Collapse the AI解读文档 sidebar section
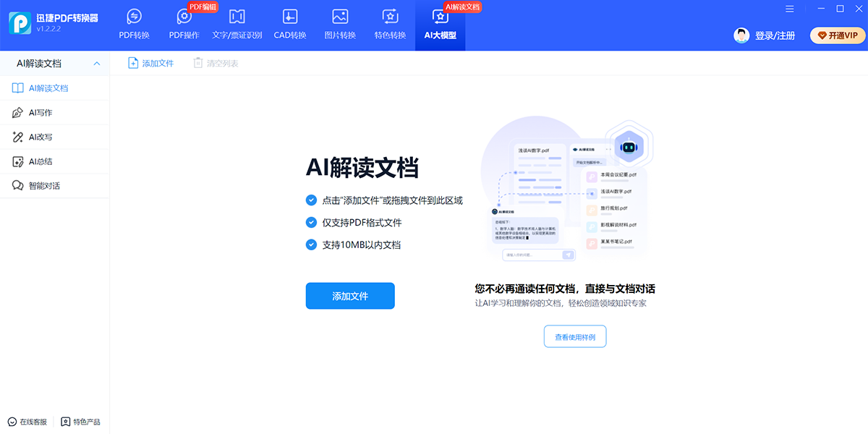 pyautogui.click(x=97, y=64)
